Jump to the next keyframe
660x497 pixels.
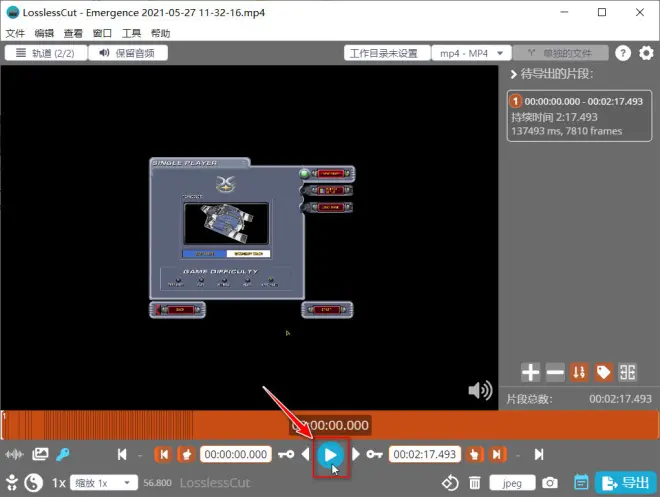pyautogui.click(x=375, y=454)
